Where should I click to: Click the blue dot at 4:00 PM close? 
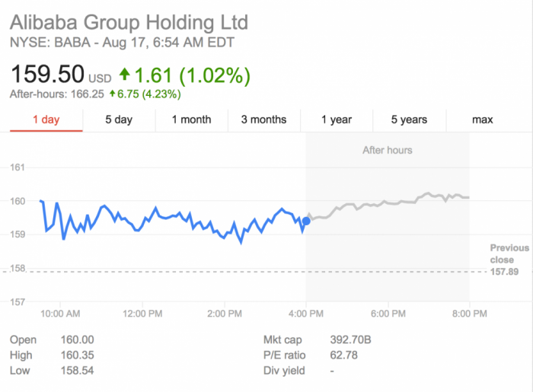[x=306, y=221]
